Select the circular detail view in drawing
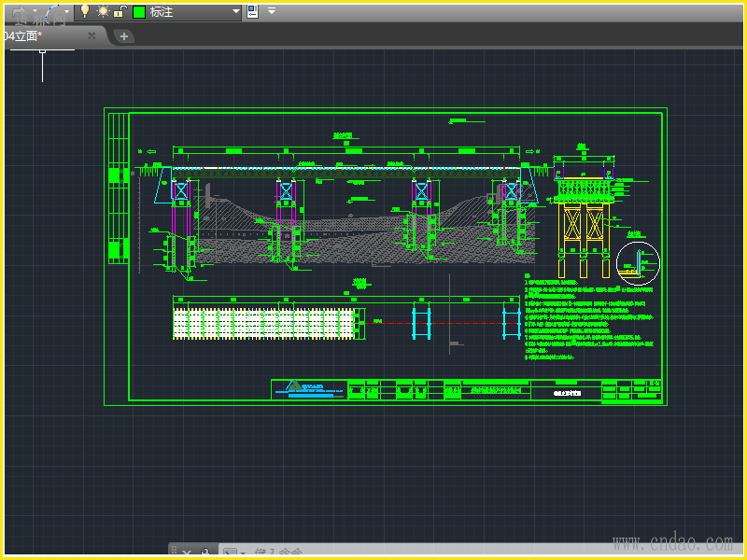The height and width of the screenshot is (560, 747). pos(638,262)
